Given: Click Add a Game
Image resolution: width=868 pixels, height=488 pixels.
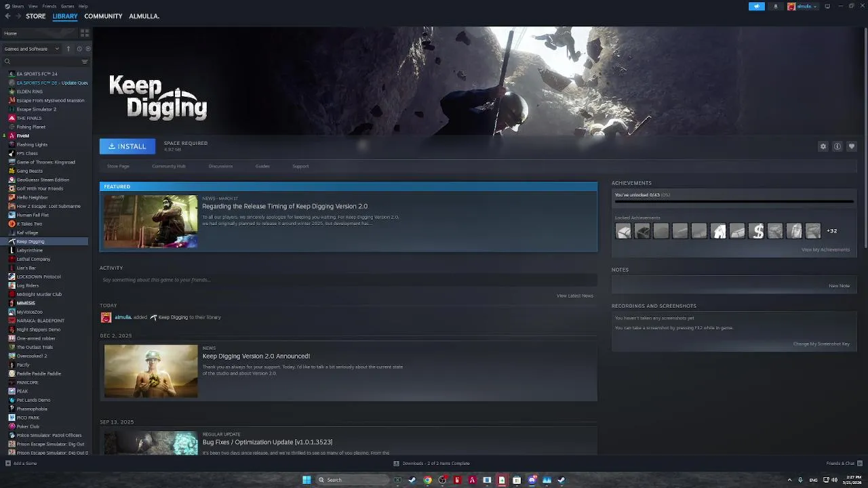Looking at the screenshot, I should pos(21,464).
